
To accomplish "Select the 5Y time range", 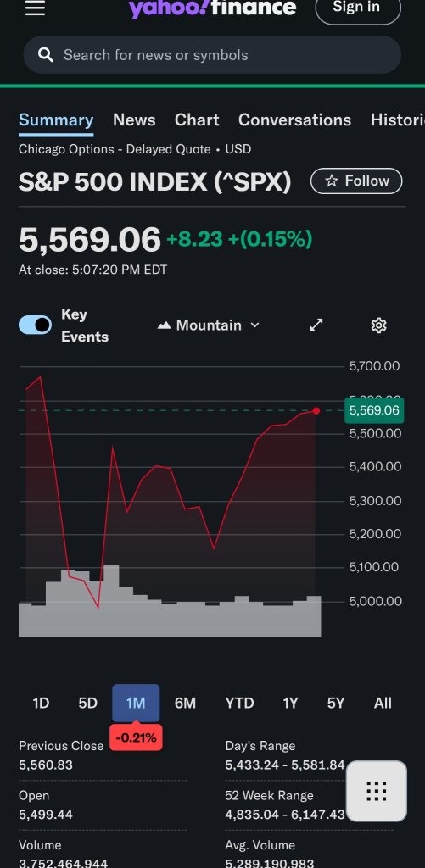I will (336, 703).
